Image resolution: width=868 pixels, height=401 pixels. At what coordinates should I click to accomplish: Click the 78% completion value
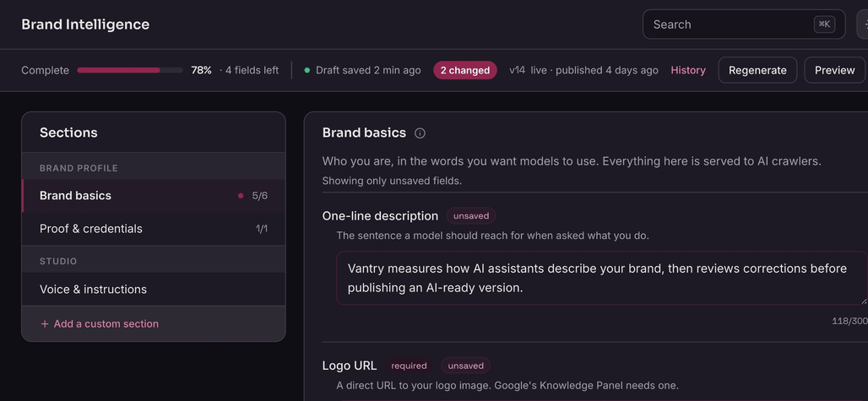tap(202, 70)
